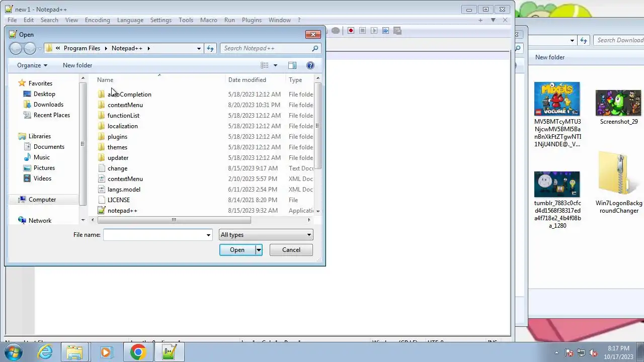Image resolution: width=644 pixels, height=362 pixels.
Task: Select the plugins folder
Action: (117, 137)
